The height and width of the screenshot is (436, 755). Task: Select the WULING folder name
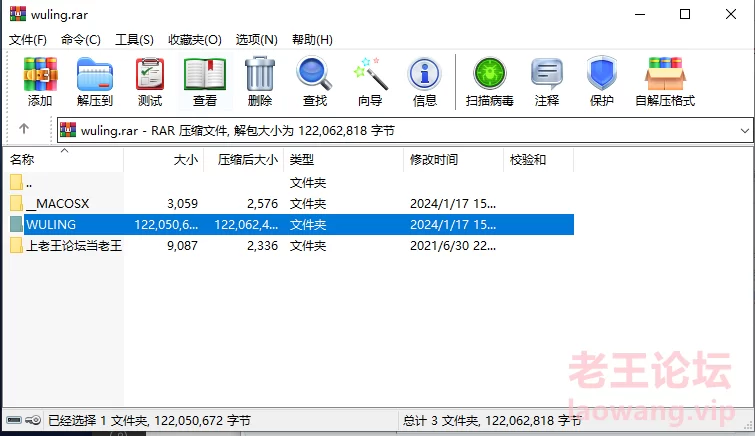[x=51, y=225]
